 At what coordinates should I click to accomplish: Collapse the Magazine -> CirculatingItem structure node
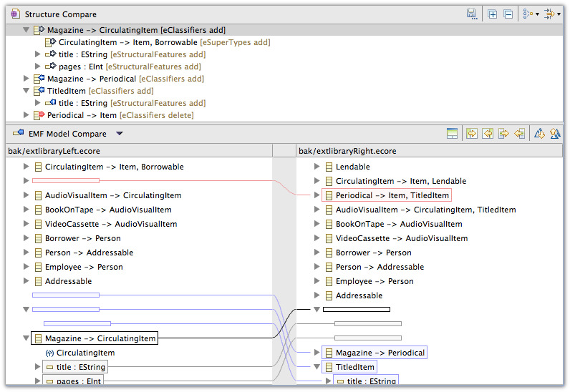tap(26, 30)
